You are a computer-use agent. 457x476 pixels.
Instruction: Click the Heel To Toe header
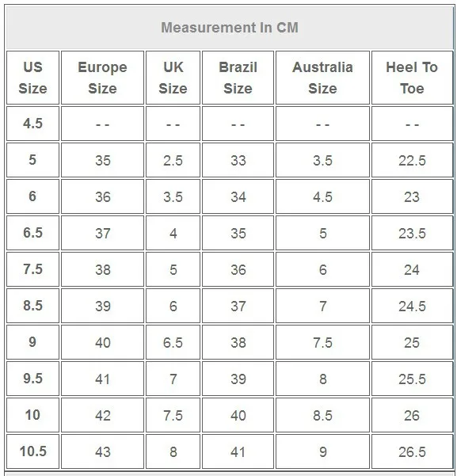pos(412,78)
